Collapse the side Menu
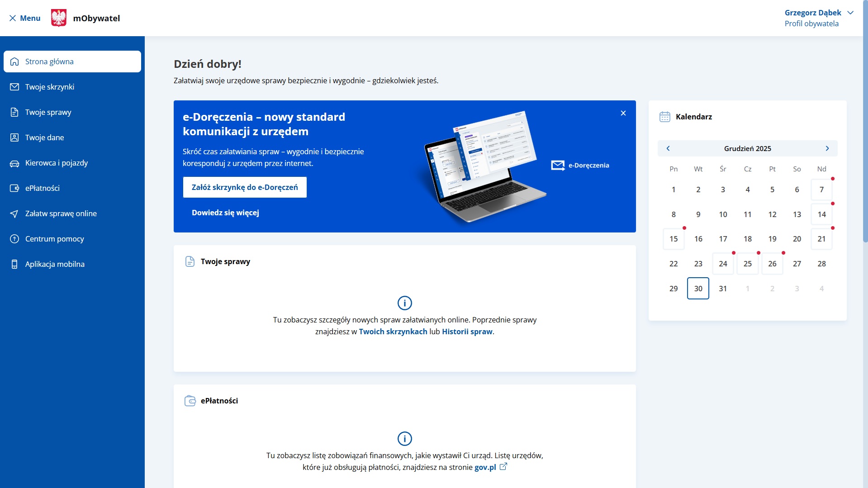Screen dimensions: 868x488 tap(24, 18)
